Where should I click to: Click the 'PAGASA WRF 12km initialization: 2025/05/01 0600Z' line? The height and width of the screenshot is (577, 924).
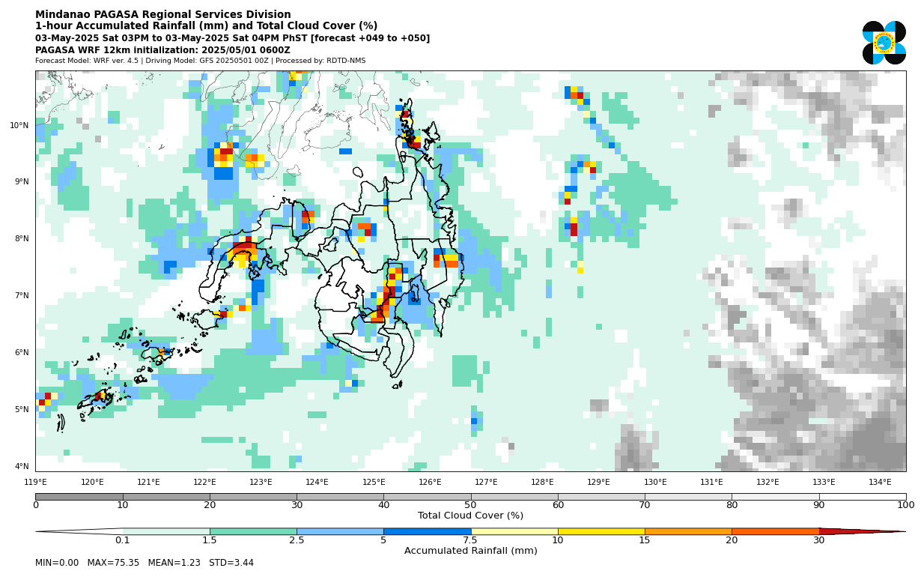162,50
